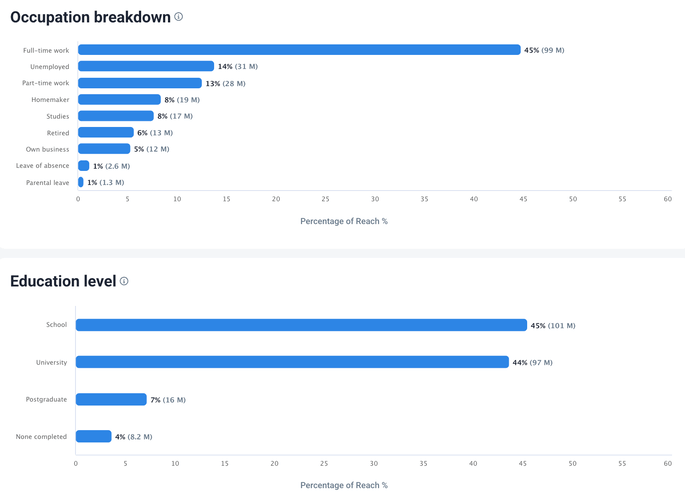Click the Leave of absence bar
This screenshot has width=685, height=500.
(84, 166)
